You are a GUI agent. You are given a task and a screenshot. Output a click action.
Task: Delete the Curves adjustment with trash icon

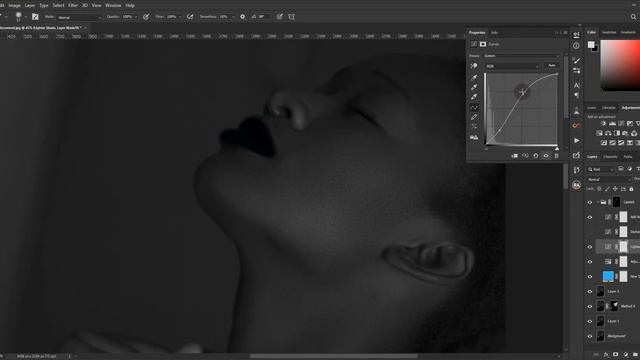(x=556, y=156)
